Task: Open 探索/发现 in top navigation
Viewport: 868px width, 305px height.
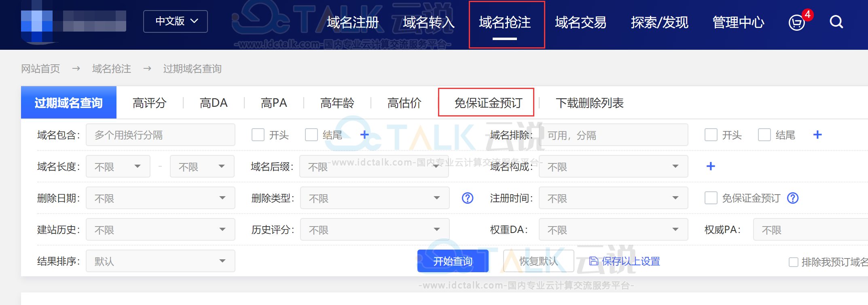Action: pyautogui.click(x=659, y=22)
